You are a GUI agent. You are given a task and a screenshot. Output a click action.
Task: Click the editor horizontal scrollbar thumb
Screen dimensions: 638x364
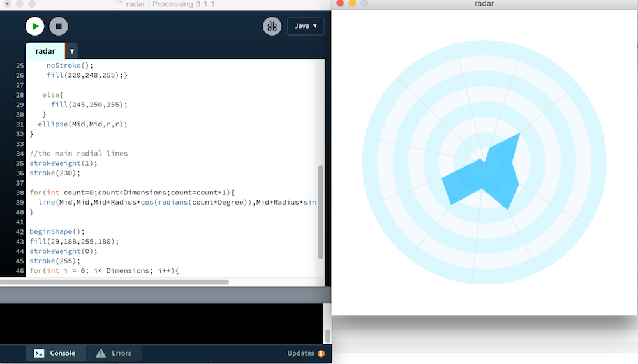coord(114,282)
